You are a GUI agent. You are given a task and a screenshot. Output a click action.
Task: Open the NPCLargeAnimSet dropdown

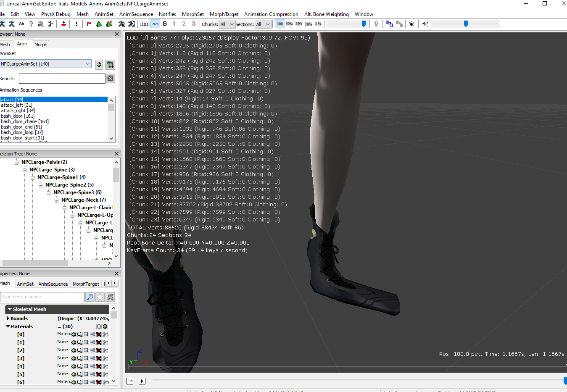coord(46,64)
